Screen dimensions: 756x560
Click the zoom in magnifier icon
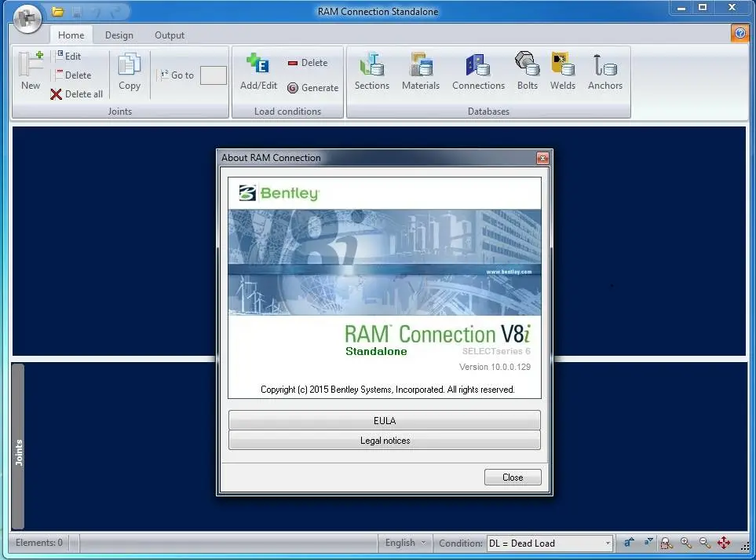click(686, 543)
